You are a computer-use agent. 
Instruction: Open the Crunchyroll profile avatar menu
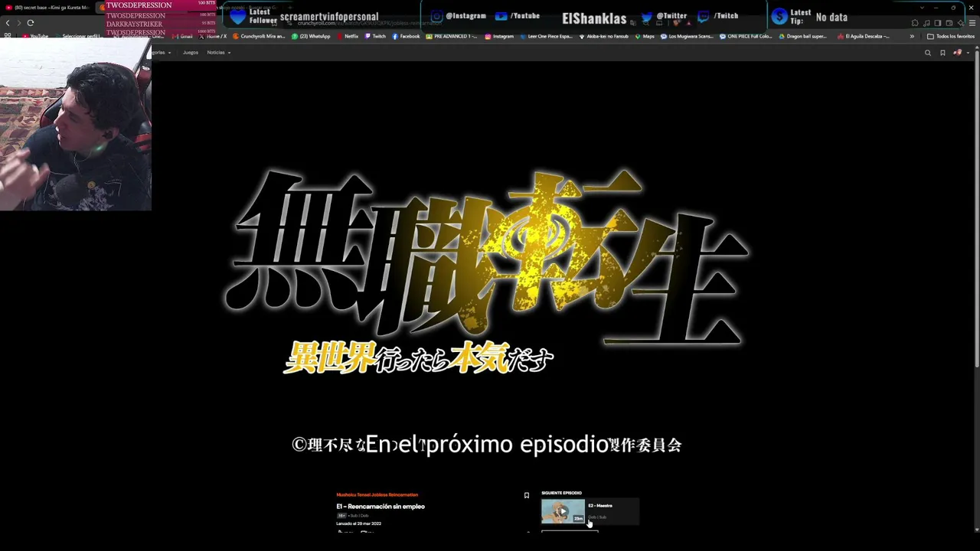click(x=960, y=53)
